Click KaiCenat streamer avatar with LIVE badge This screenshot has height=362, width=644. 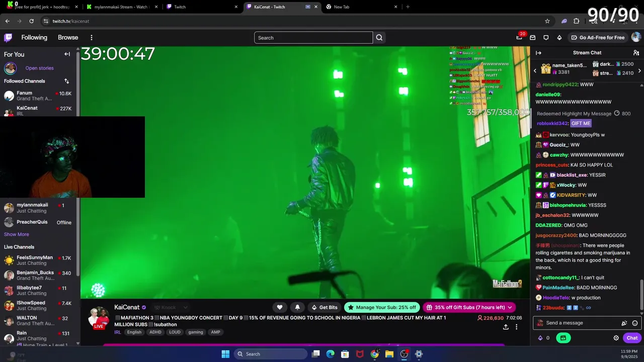pos(99,318)
